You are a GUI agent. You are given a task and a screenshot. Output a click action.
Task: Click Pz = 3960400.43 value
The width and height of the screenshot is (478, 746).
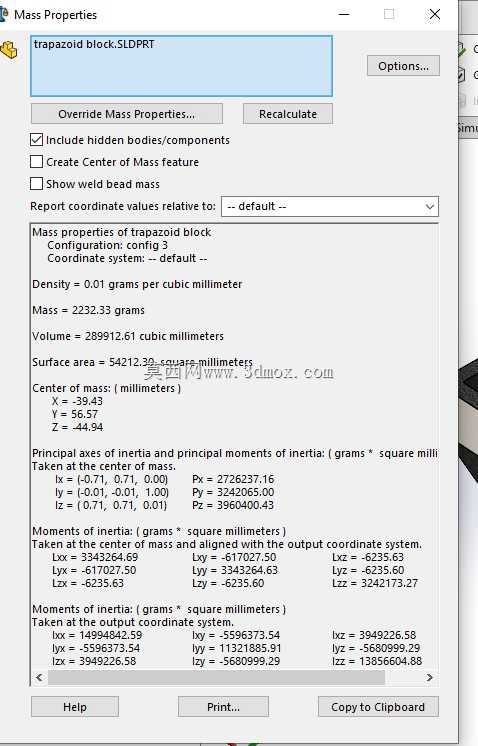tap(233, 505)
